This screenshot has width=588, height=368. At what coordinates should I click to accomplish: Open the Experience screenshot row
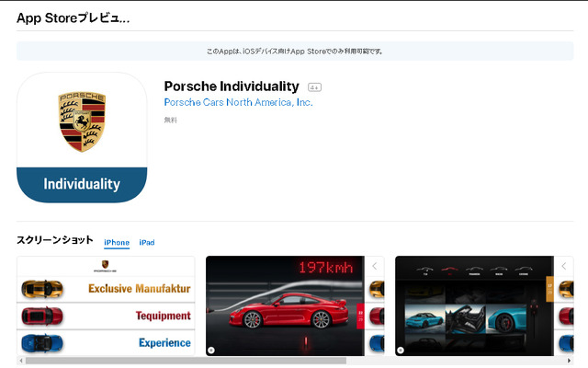tap(107, 343)
